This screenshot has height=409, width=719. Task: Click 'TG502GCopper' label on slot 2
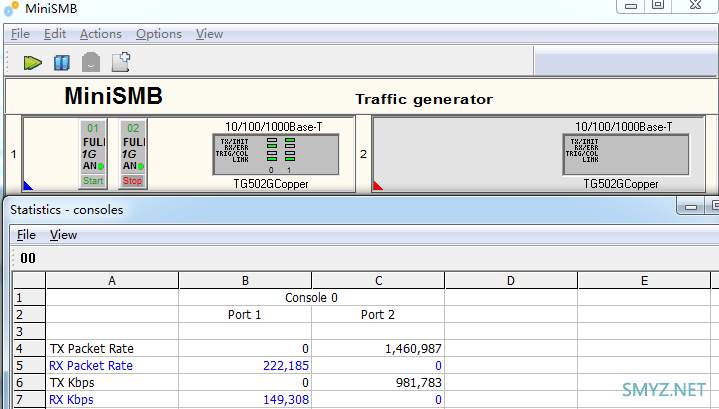pyautogui.click(x=620, y=184)
